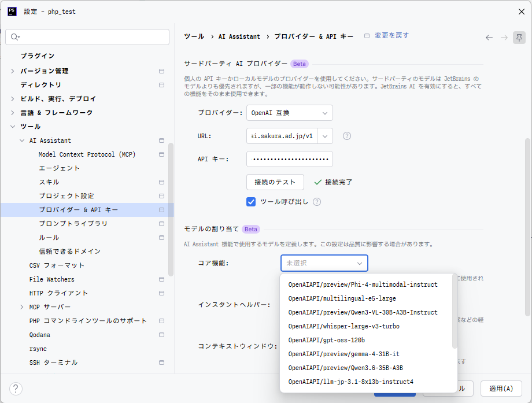532x403 pixels.
Task: Select Model Context Protocol (MCP) tree item
Action: [87, 154]
